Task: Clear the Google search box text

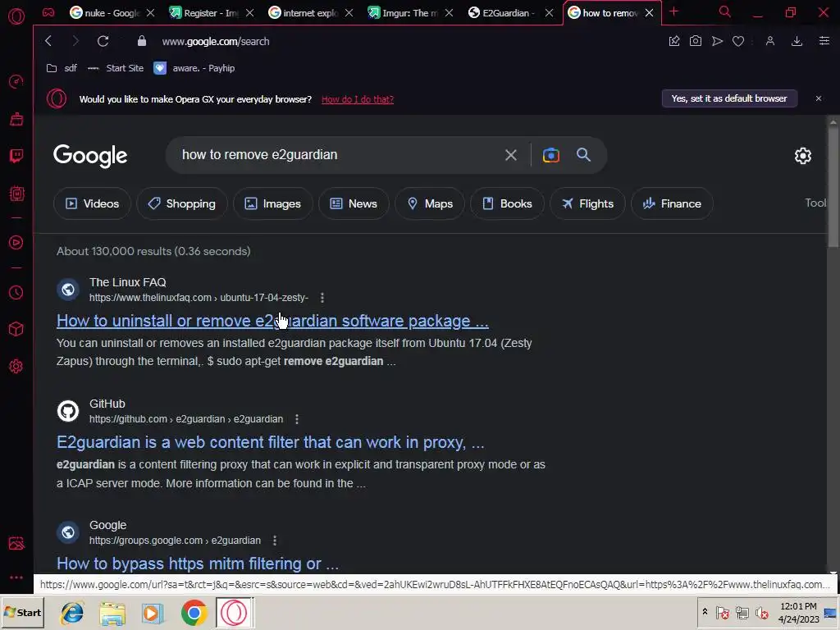Action: (511, 155)
